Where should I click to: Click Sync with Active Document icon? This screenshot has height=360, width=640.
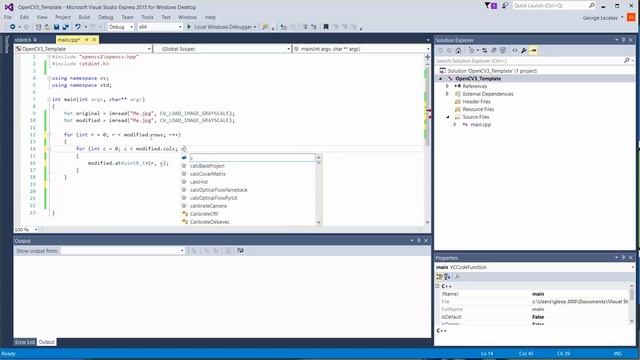click(x=484, y=51)
